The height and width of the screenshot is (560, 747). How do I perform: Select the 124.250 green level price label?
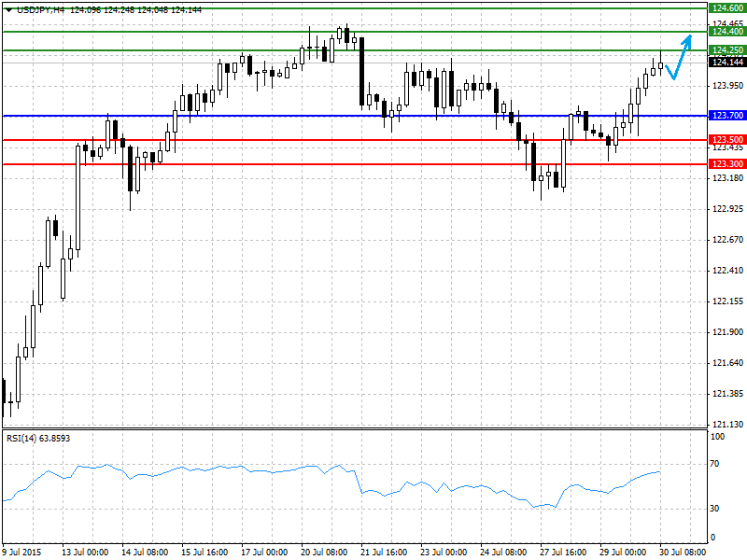click(x=727, y=50)
